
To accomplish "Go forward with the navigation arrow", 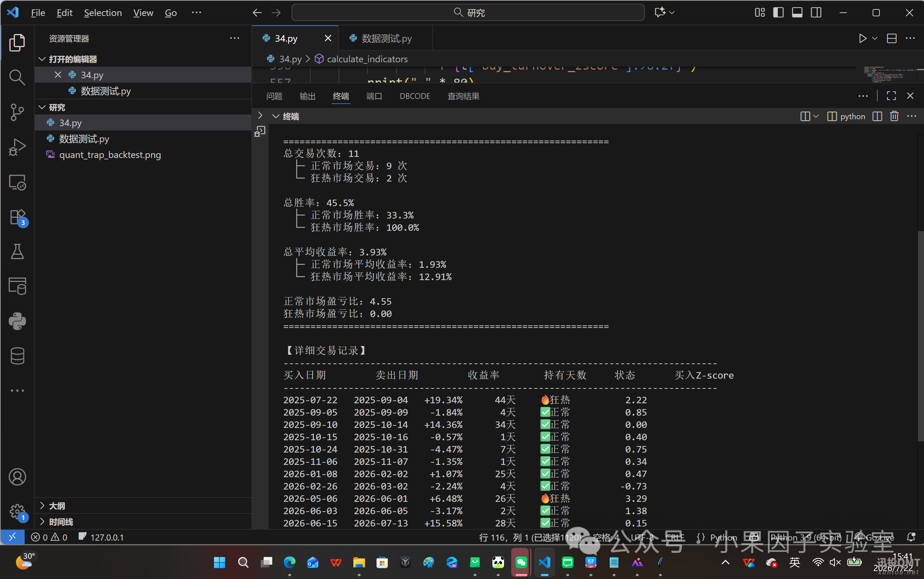I will [276, 12].
